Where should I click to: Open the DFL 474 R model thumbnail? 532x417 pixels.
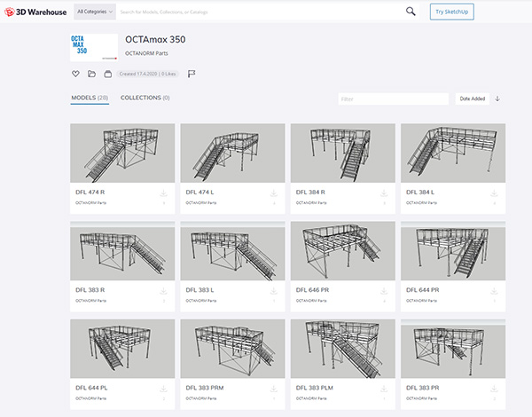[x=122, y=153]
